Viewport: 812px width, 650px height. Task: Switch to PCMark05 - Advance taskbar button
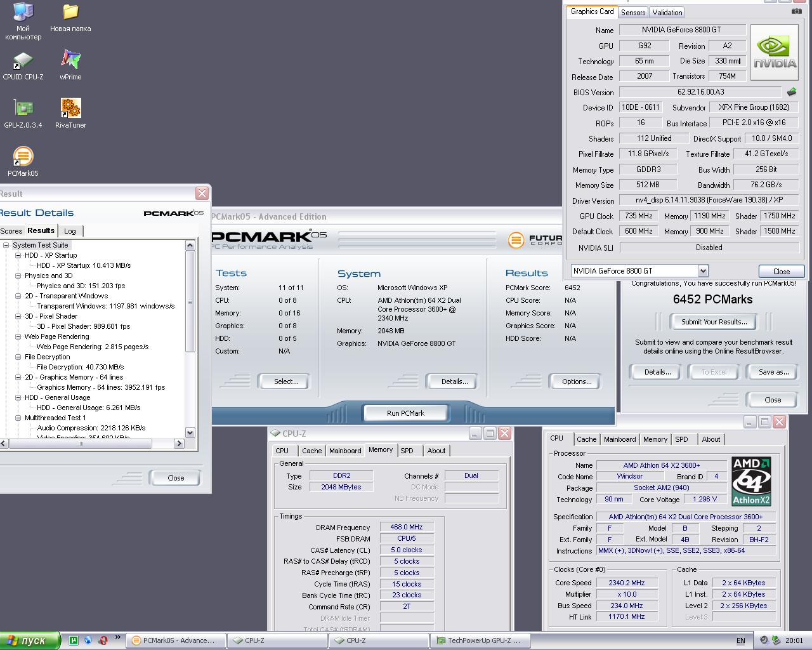176,640
